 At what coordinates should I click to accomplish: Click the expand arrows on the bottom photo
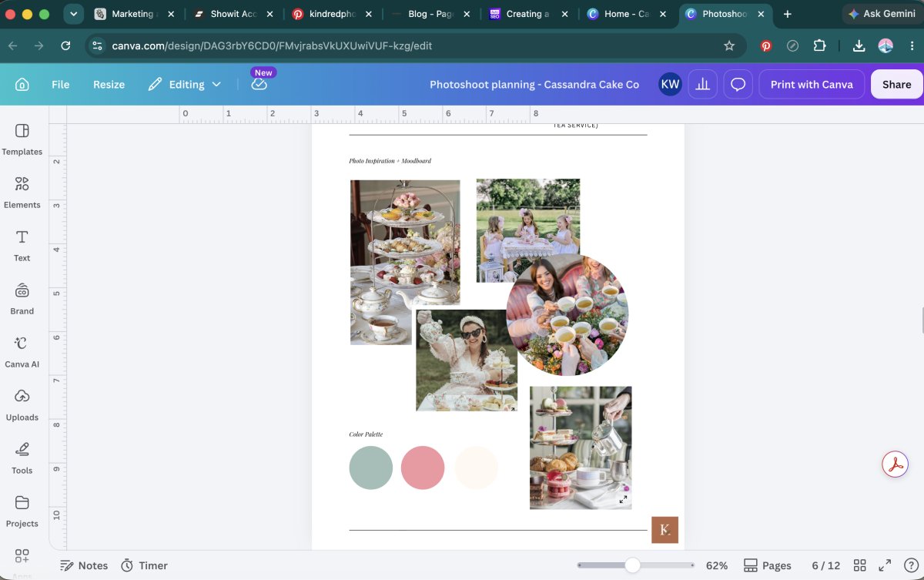point(623,499)
